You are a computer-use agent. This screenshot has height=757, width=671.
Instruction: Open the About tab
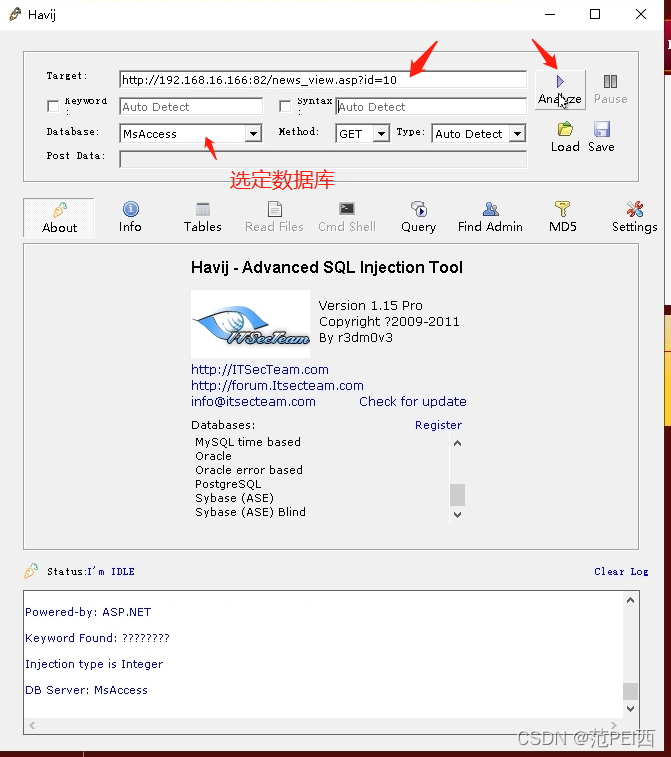59,218
